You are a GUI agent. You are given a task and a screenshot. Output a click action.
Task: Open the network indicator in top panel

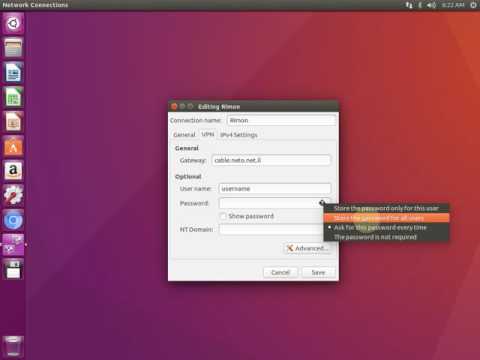point(409,5)
